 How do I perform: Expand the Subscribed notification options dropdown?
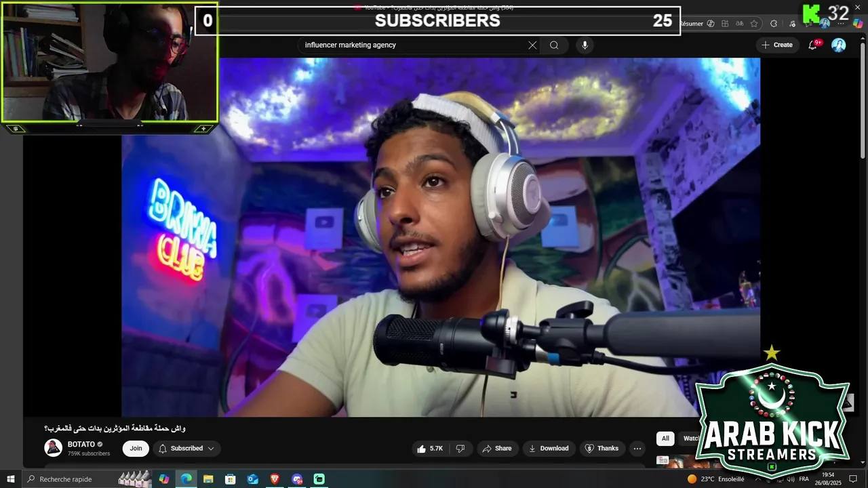click(211, 448)
